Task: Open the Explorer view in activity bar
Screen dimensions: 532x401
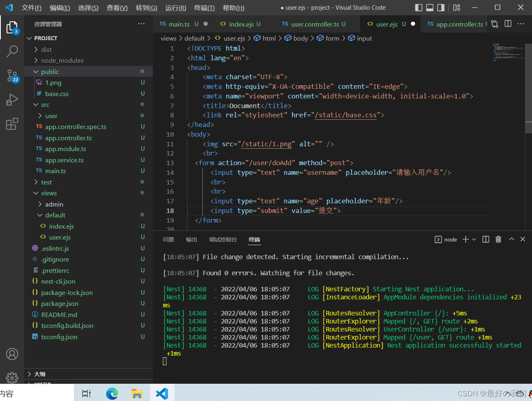Action: coord(12,27)
